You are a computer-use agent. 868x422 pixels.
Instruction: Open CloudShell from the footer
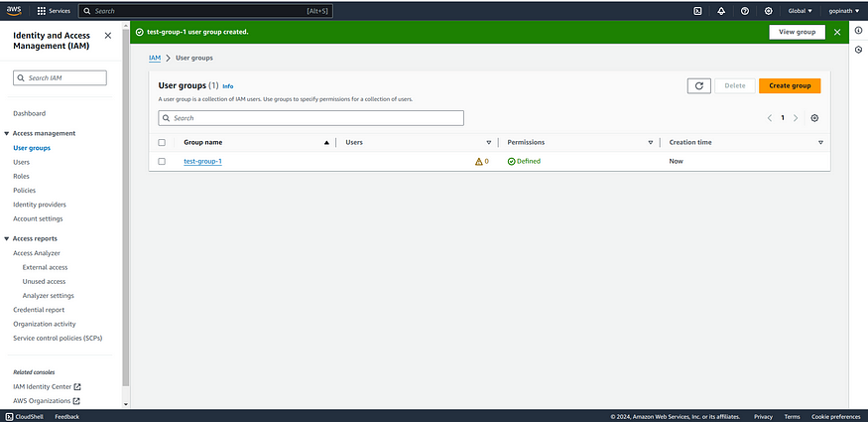point(25,416)
